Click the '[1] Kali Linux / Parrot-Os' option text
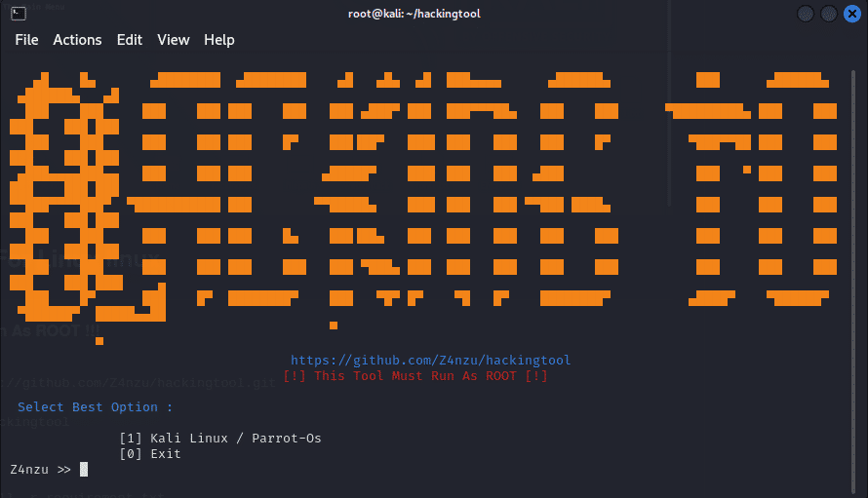Screen dimensions: 868x498 click(x=220, y=439)
